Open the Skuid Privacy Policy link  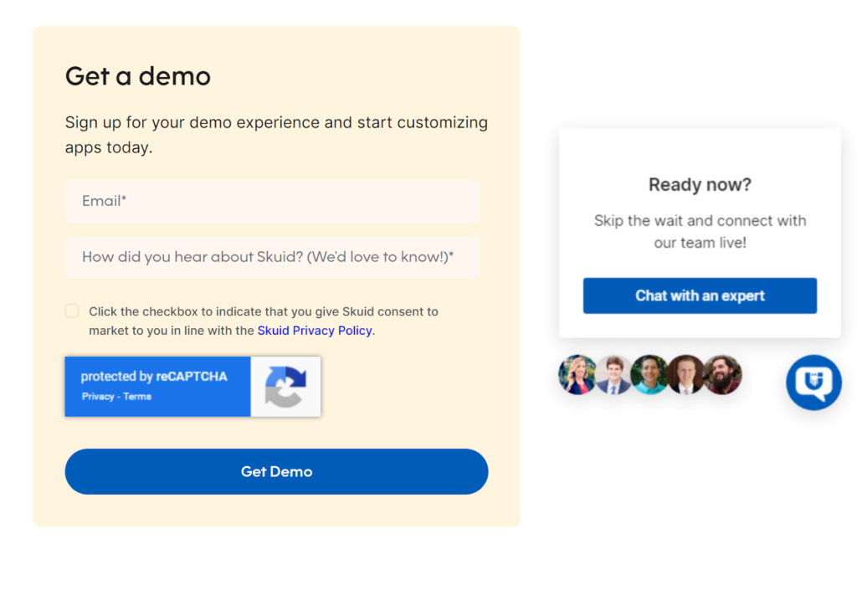[x=315, y=331]
